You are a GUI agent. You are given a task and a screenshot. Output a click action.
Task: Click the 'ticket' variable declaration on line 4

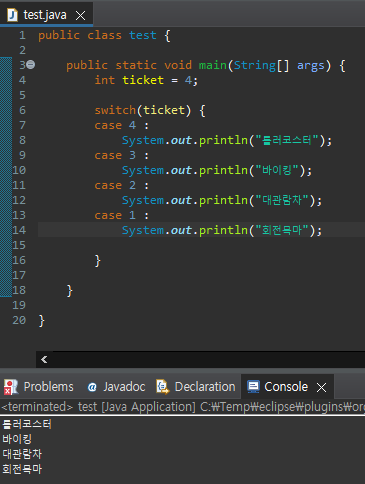point(143,80)
